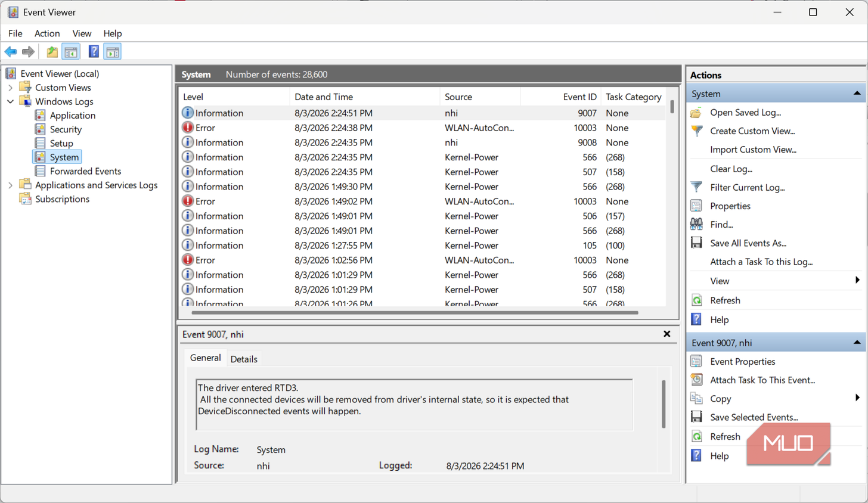The height and width of the screenshot is (503, 868).
Task: Click the Event Viewer title bar app icon
Action: tap(13, 12)
